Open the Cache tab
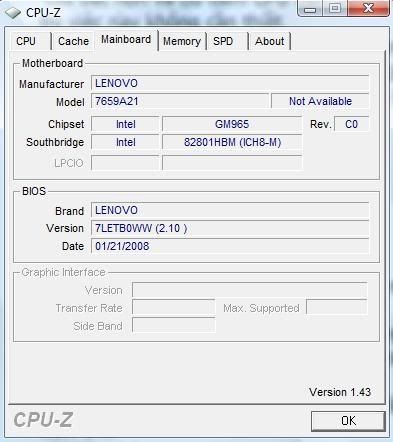393x442 pixels. [73, 41]
